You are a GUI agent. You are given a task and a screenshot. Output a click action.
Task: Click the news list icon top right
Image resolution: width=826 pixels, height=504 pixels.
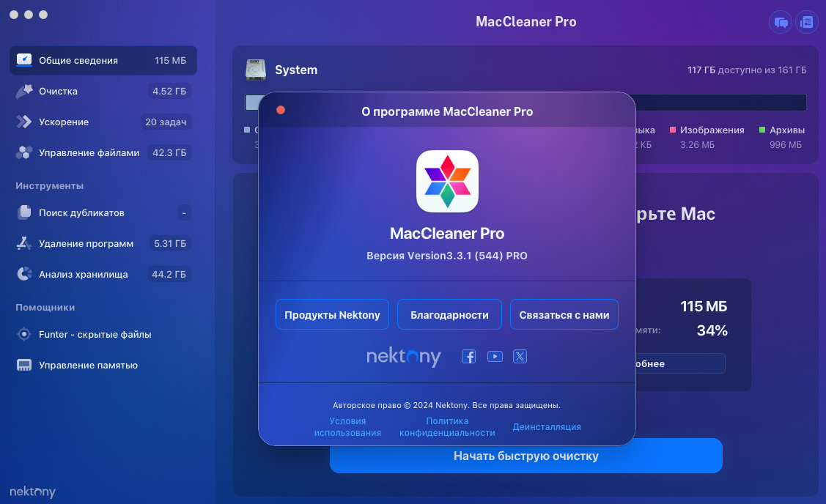coord(806,22)
